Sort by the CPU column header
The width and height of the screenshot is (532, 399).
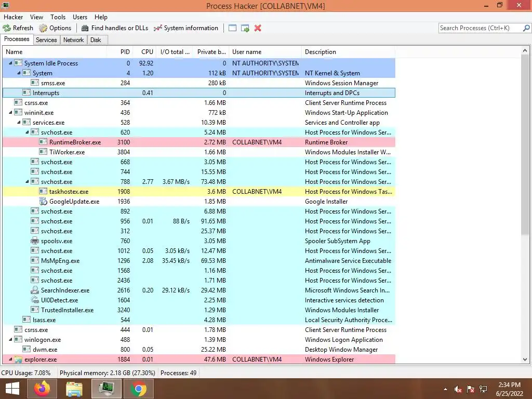coord(145,52)
